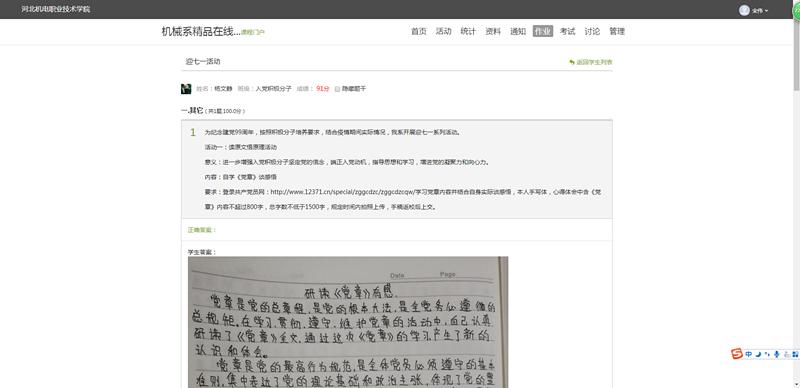This screenshot has height=388, width=800.
Task: Click the 91分 score text
Action: pyautogui.click(x=322, y=89)
